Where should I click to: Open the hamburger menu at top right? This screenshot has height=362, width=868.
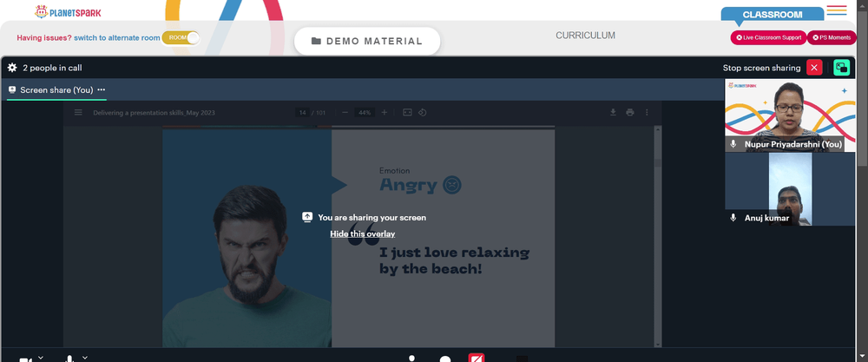837,10
